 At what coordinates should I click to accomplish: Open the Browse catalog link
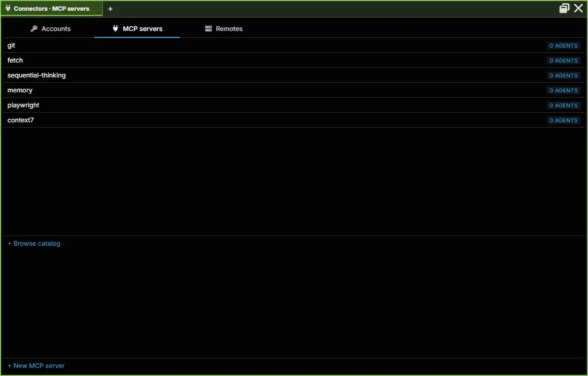coord(34,244)
